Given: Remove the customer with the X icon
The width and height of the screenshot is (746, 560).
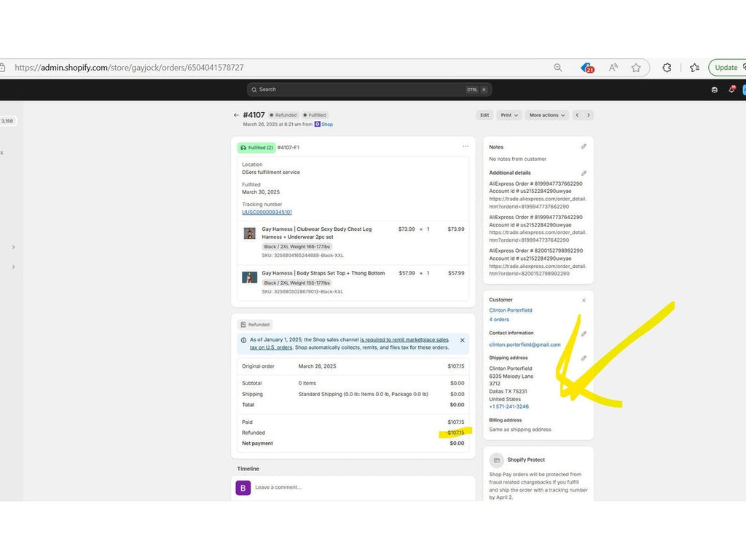Looking at the screenshot, I should (x=584, y=300).
